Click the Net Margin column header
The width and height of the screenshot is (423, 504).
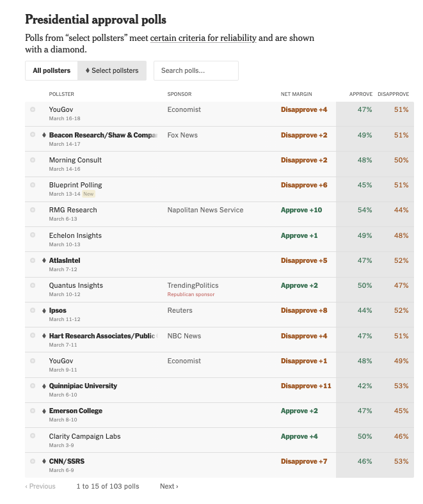tap(296, 94)
